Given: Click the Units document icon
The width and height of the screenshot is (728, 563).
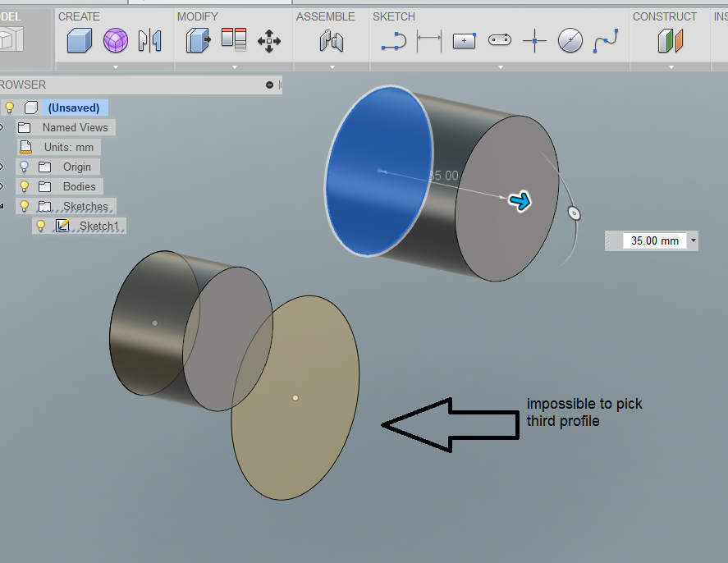Looking at the screenshot, I should click(x=26, y=147).
